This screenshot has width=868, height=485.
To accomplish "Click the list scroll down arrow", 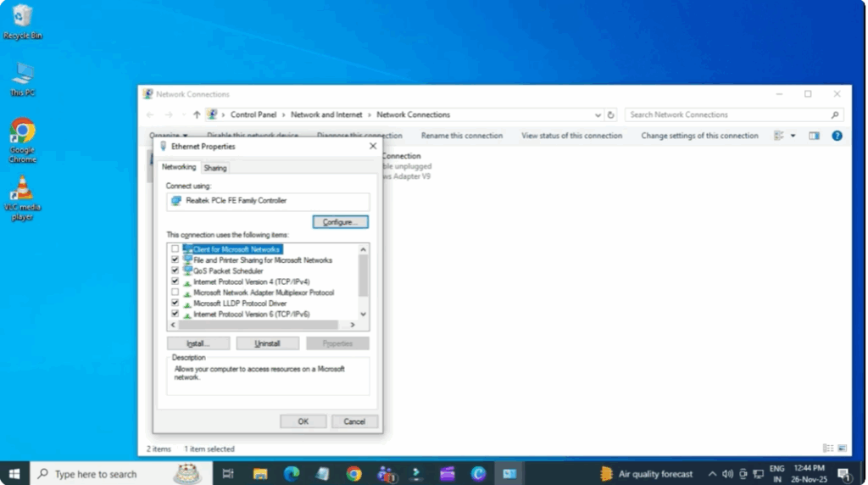I will point(363,314).
